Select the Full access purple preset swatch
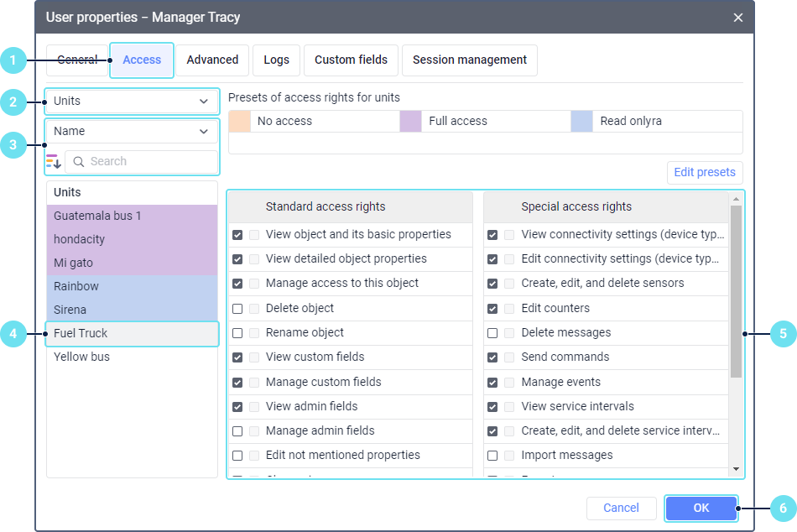797x532 pixels. coord(411,122)
